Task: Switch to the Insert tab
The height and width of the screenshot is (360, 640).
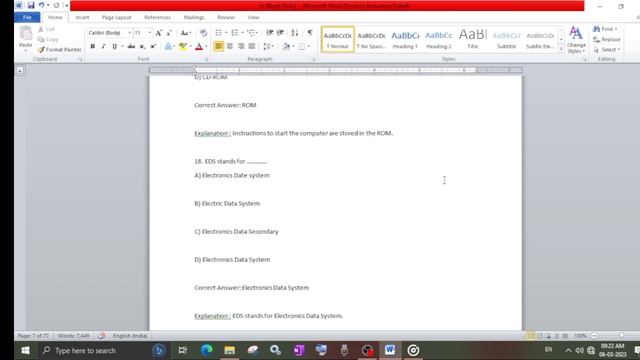Action: point(82,17)
